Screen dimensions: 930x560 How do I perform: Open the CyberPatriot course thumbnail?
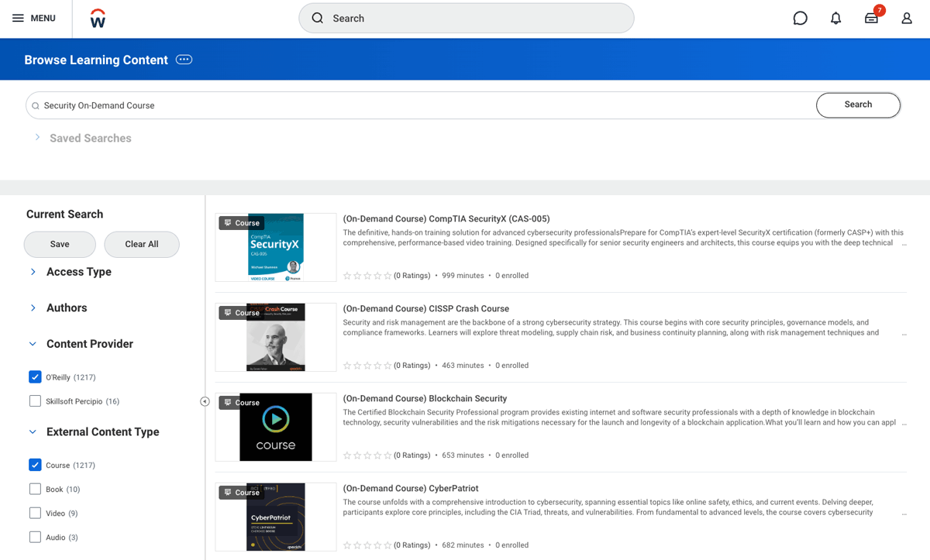(x=276, y=517)
